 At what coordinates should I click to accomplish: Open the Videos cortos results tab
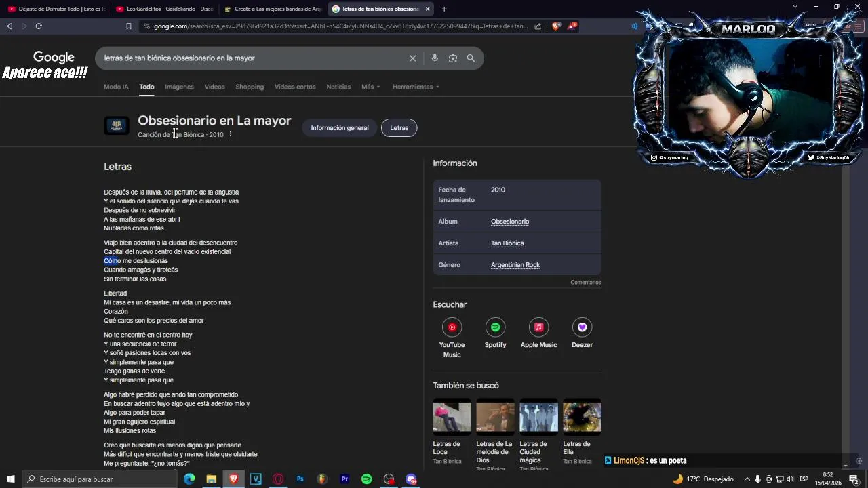(295, 87)
